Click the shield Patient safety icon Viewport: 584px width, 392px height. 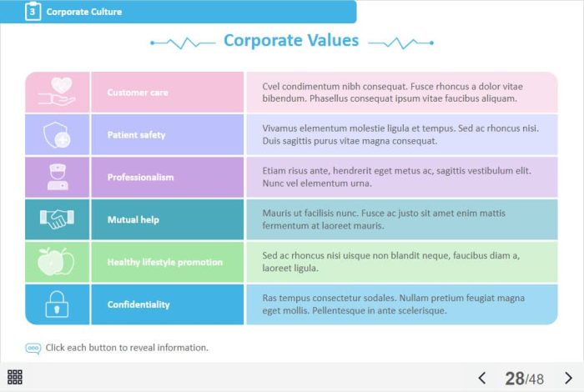pyautogui.click(x=58, y=135)
